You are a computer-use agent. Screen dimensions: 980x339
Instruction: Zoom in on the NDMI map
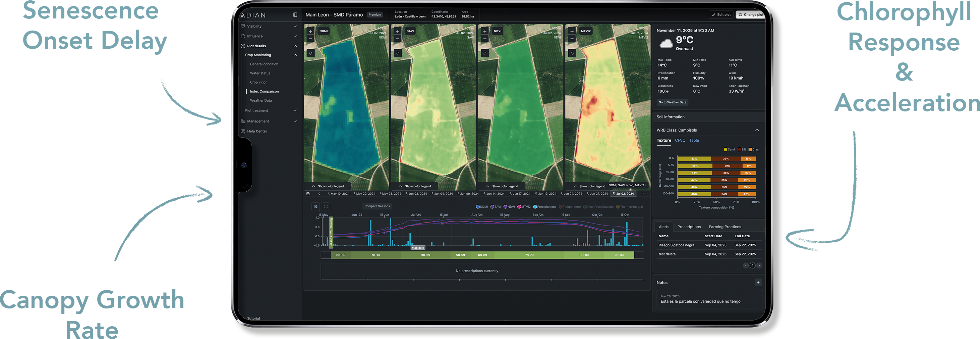(x=310, y=31)
